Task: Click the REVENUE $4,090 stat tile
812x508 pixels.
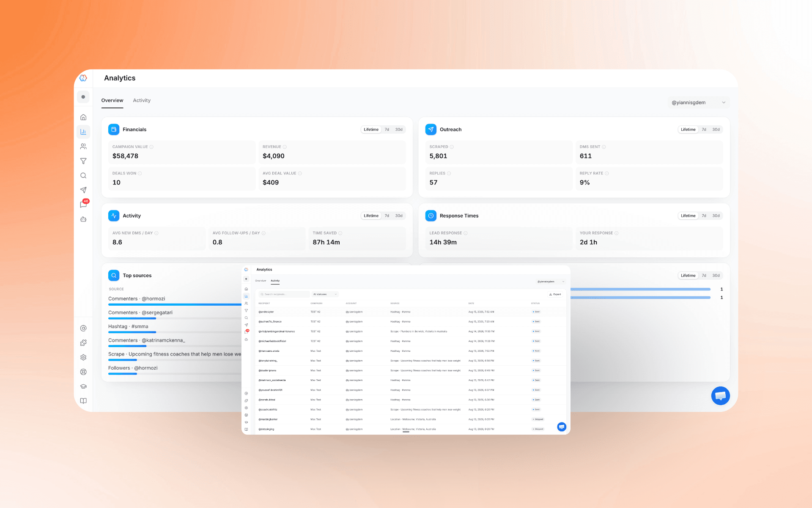Action: [x=332, y=152]
